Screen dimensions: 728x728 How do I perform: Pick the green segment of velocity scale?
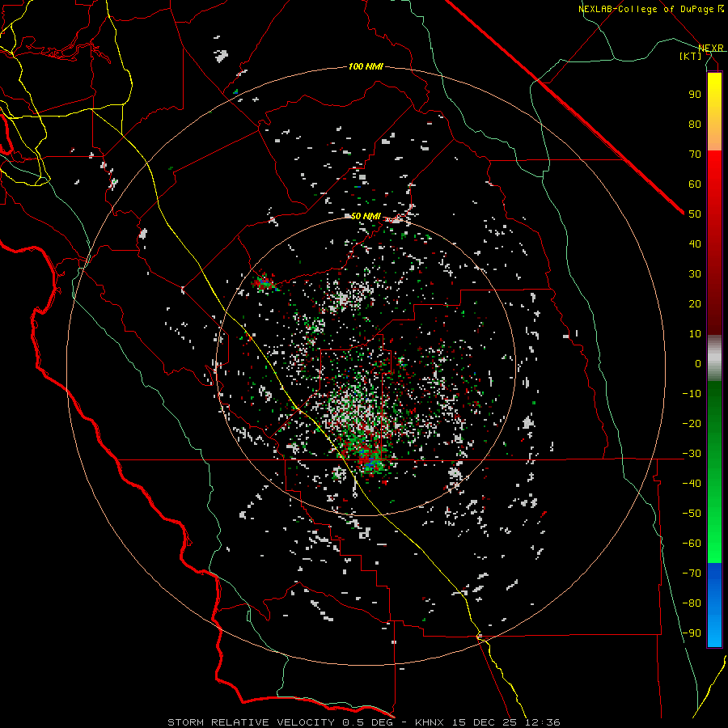tap(714, 472)
